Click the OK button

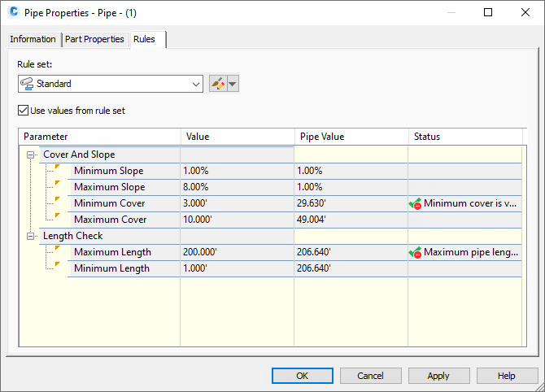click(x=302, y=376)
